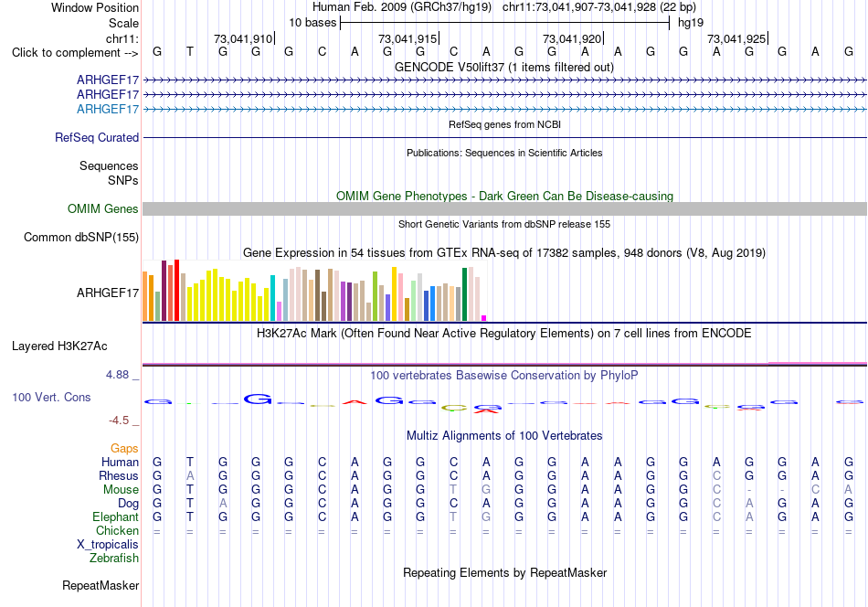Click the chr11:73,041,907-73,041,928 position text
The image size is (868, 607).
point(579,7)
